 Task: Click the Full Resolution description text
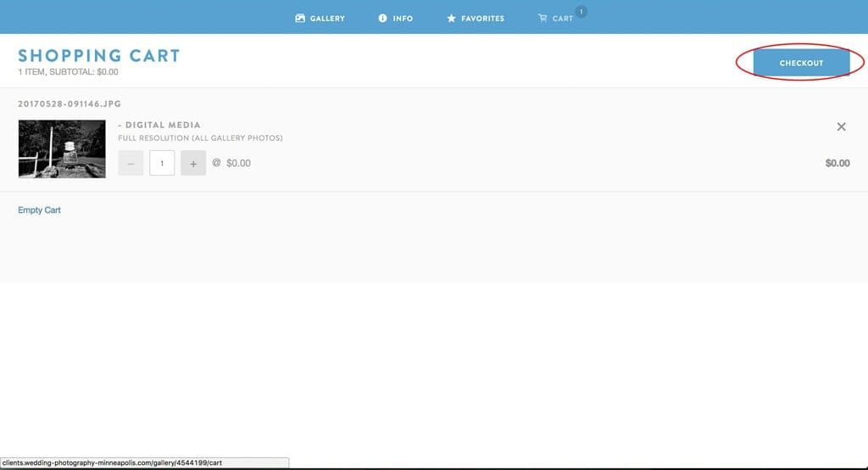pyautogui.click(x=200, y=138)
